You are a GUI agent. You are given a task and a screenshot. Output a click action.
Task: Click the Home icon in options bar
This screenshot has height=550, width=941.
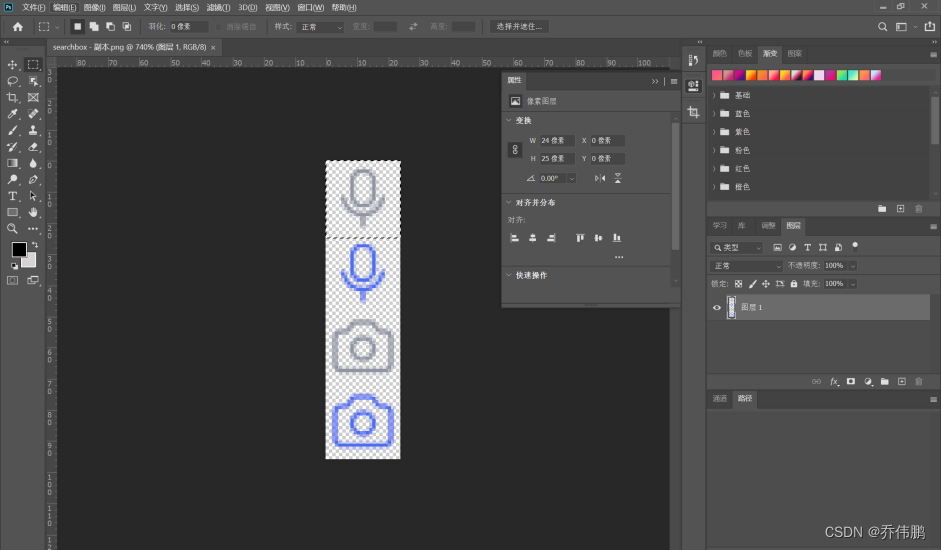(18, 26)
